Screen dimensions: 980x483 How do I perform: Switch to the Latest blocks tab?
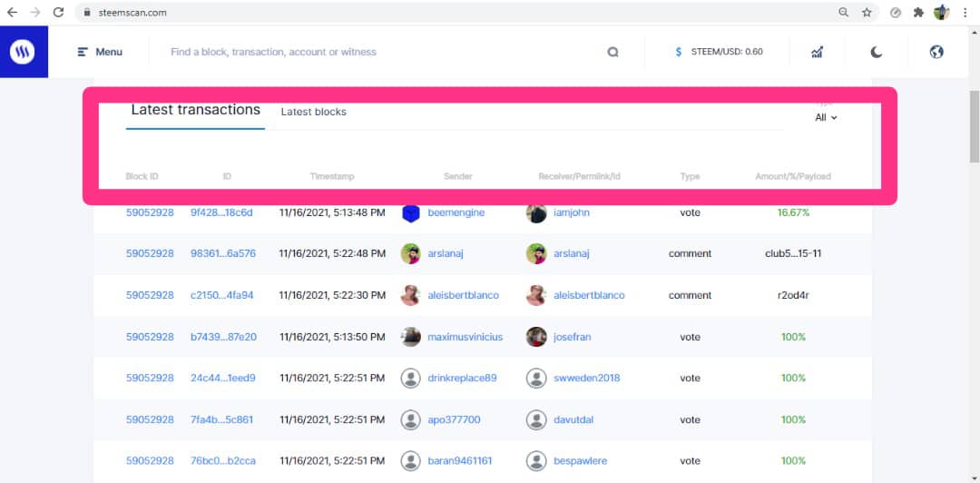314,112
